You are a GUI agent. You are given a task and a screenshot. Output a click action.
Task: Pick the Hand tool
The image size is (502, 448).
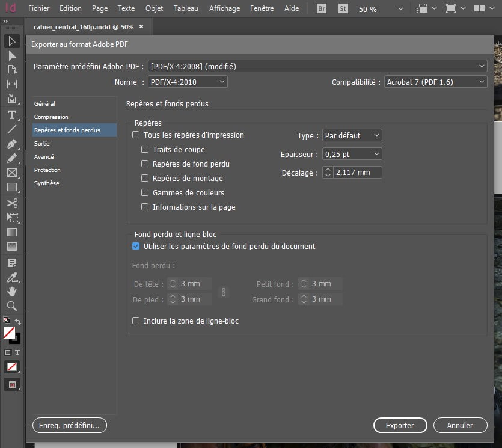(11, 291)
